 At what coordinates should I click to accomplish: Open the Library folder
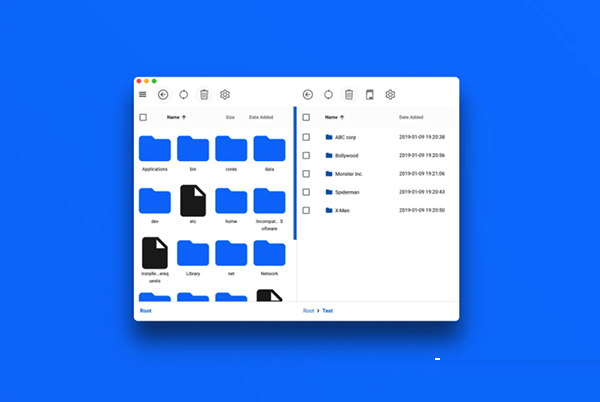point(193,253)
